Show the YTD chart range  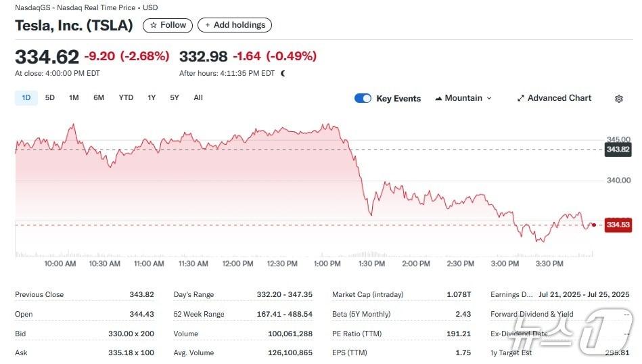pyautogui.click(x=126, y=98)
